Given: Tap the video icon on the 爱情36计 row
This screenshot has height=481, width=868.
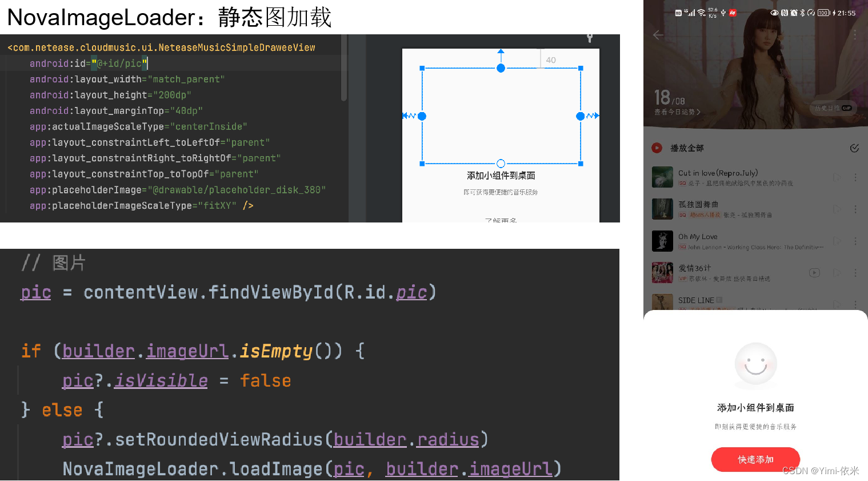Looking at the screenshot, I should 814,273.
